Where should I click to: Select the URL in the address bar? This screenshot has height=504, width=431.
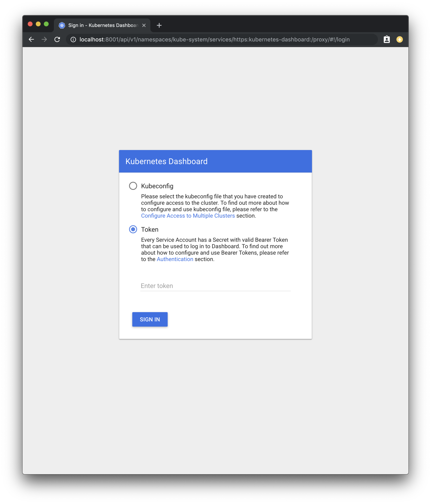click(214, 39)
